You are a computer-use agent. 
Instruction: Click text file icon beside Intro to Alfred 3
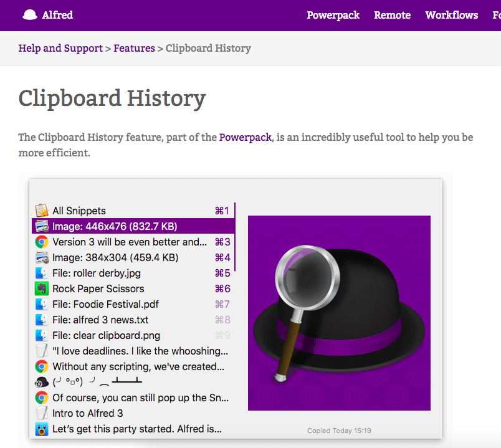click(42, 413)
